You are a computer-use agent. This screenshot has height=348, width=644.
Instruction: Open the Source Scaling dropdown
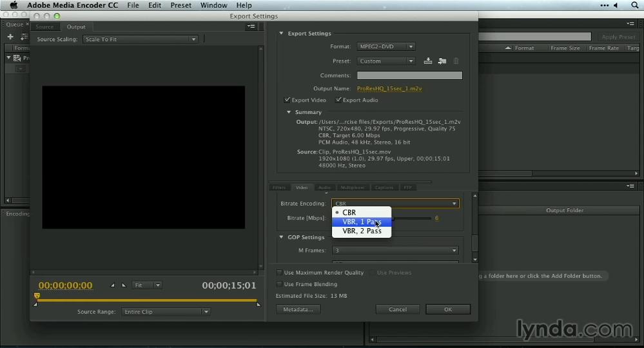point(139,39)
